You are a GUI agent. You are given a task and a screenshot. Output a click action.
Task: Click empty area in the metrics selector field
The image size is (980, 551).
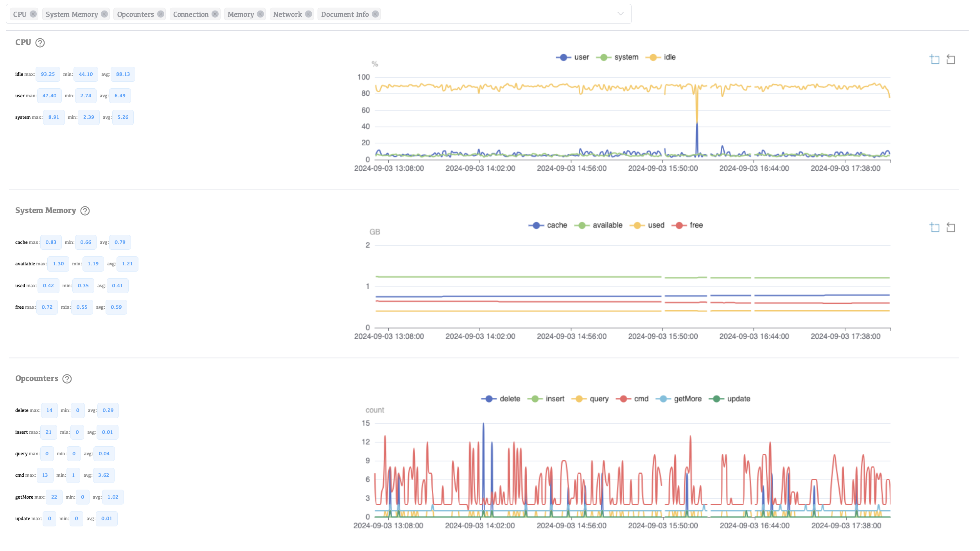(x=489, y=14)
